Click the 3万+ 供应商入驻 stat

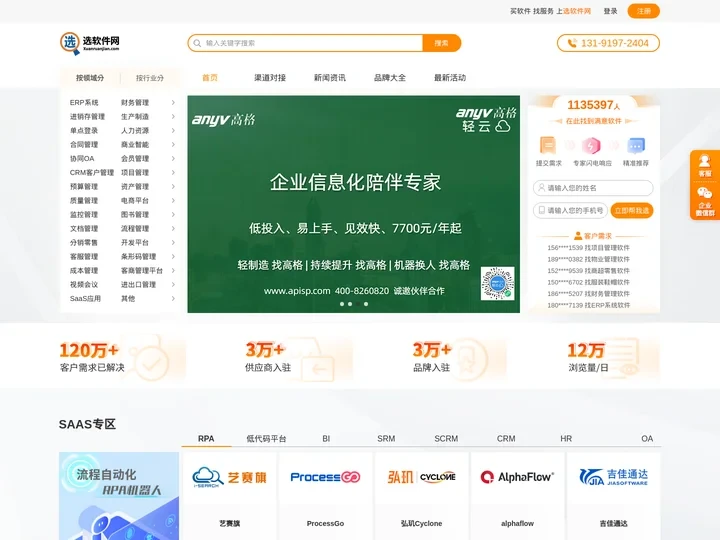click(298, 357)
